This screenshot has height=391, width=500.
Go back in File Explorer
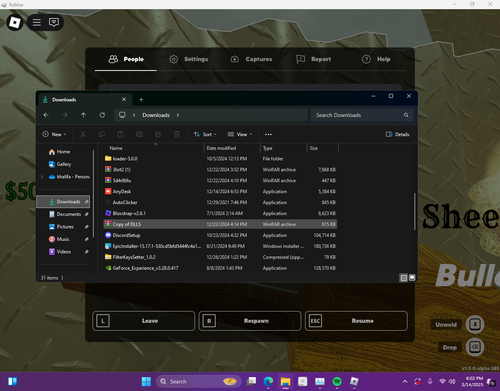click(x=46, y=115)
